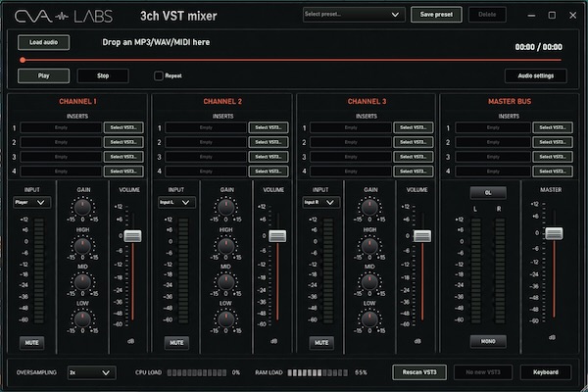This screenshot has height=392, width=588.
Task: Toggle the MONO button on Master Bus
Action: coord(488,341)
